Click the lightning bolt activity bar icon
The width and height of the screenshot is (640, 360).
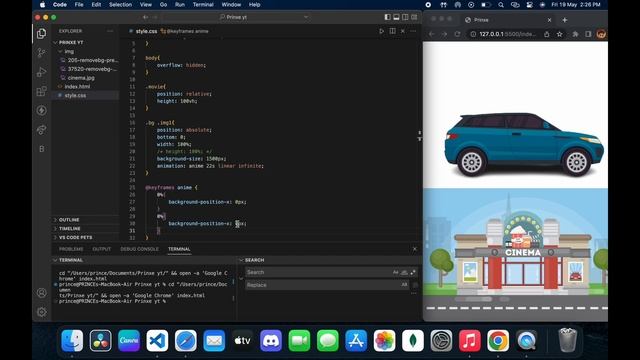[41, 111]
